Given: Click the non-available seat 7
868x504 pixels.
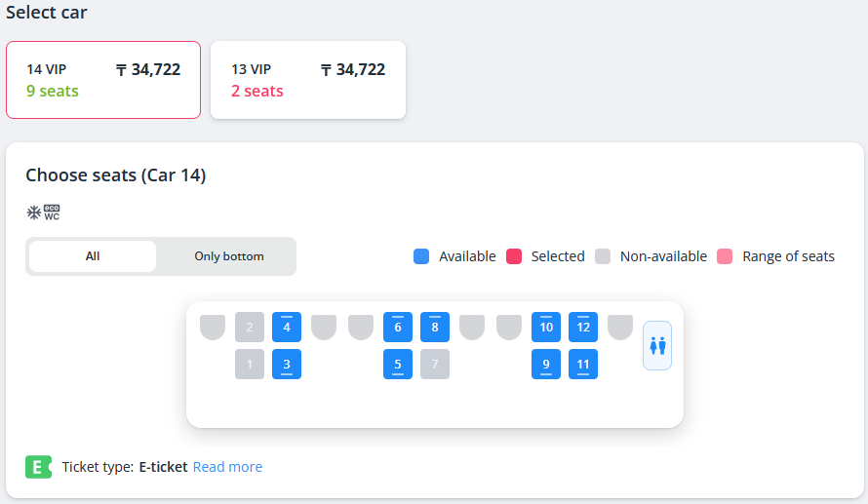Looking at the screenshot, I should point(435,365).
